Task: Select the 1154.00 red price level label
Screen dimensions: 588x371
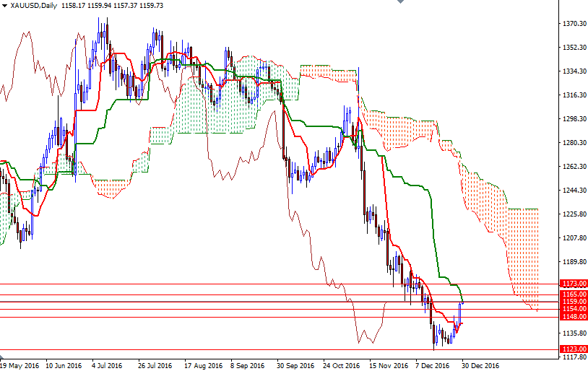Action: (574, 308)
